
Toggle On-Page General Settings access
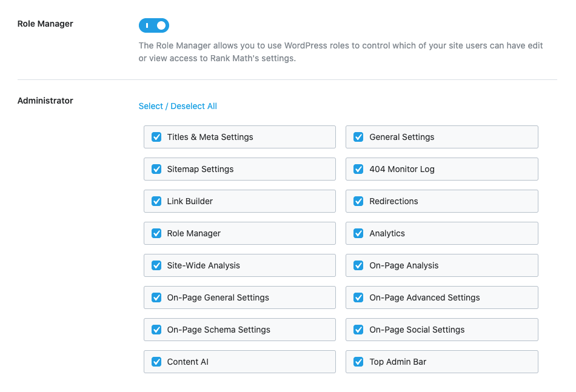point(156,297)
